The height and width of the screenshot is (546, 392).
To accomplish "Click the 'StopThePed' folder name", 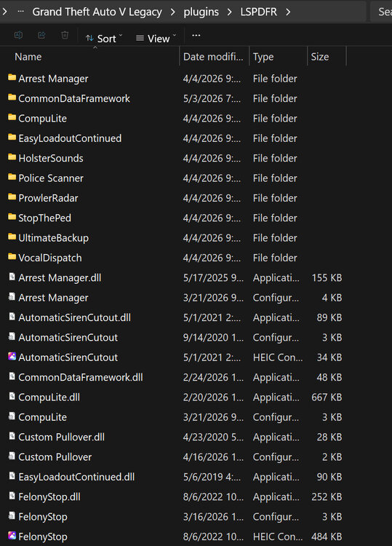I will pyautogui.click(x=44, y=218).
